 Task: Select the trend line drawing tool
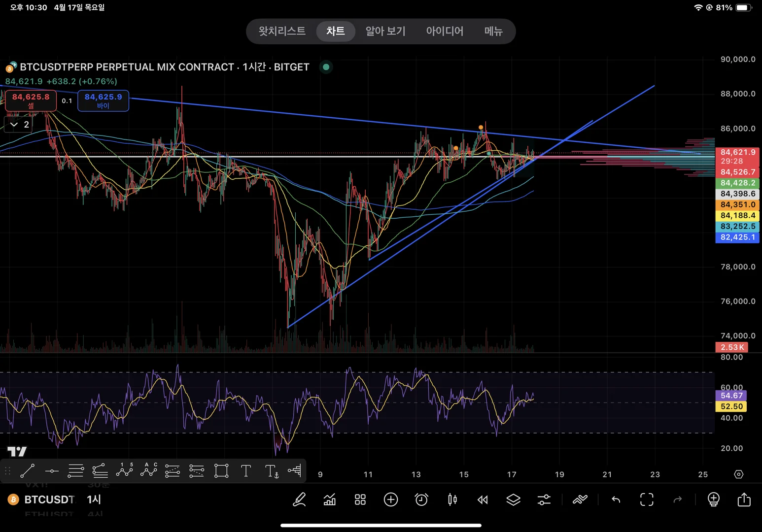click(x=27, y=471)
